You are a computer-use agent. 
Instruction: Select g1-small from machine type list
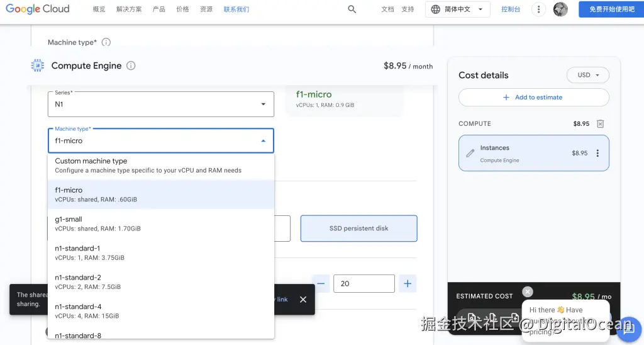coord(160,223)
